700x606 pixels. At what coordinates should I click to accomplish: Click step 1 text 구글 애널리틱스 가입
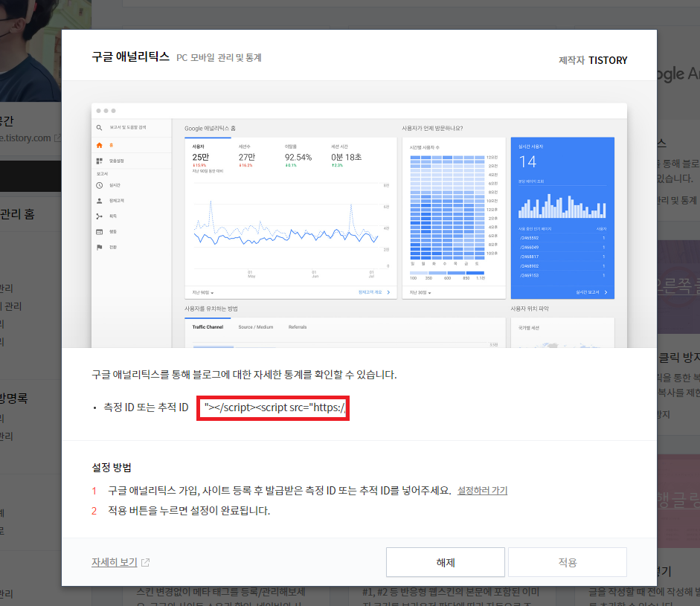[x=280, y=491]
